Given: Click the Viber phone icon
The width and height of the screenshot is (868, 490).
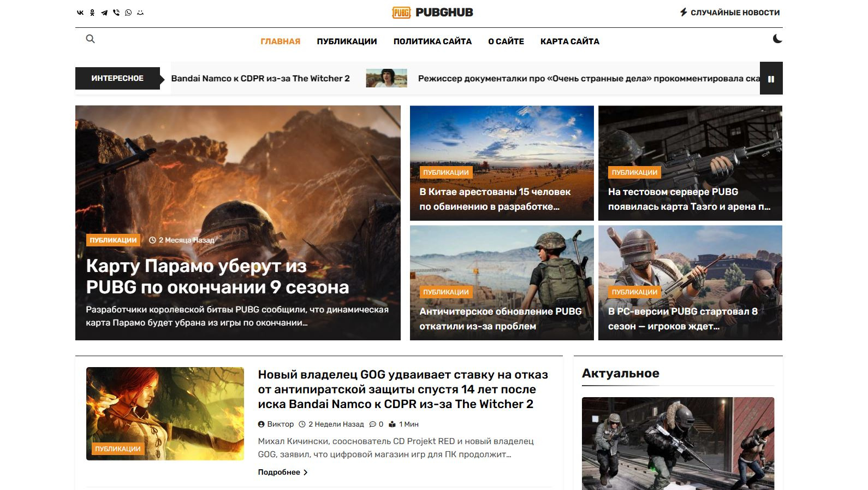Looking at the screenshot, I should (x=116, y=13).
